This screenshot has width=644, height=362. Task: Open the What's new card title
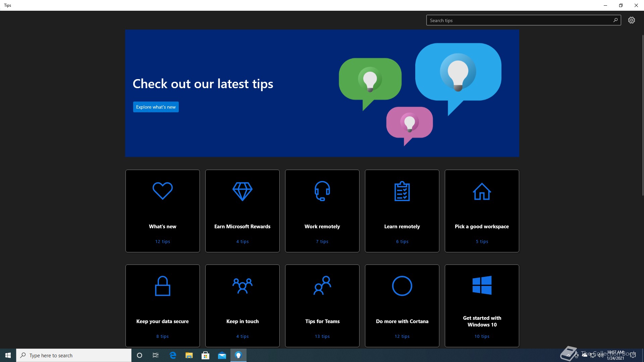point(162,227)
